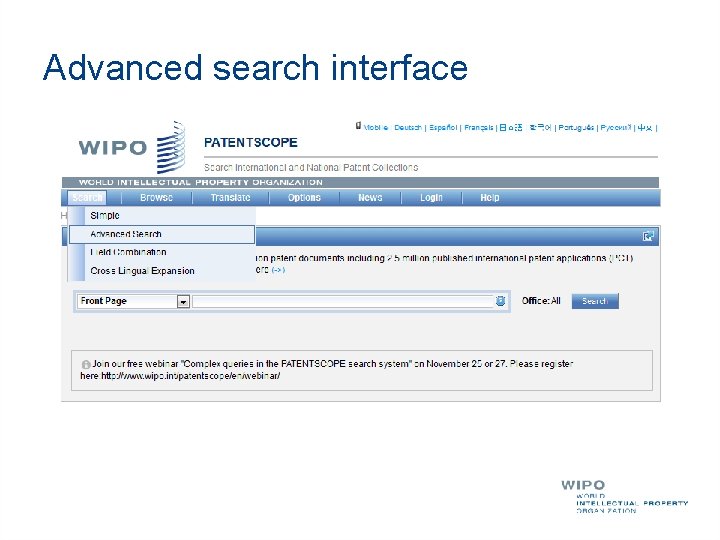Click the expand icon on panel header

(648, 236)
